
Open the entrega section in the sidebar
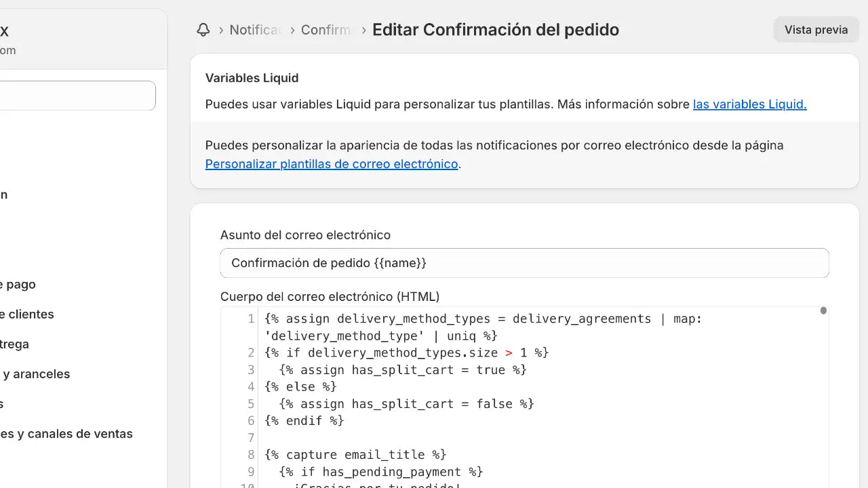(x=14, y=344)
